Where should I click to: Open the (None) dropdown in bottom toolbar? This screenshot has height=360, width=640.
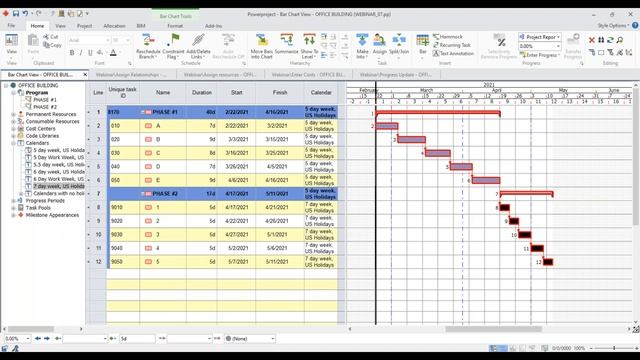pyautogui.click(x=272, y=338)
